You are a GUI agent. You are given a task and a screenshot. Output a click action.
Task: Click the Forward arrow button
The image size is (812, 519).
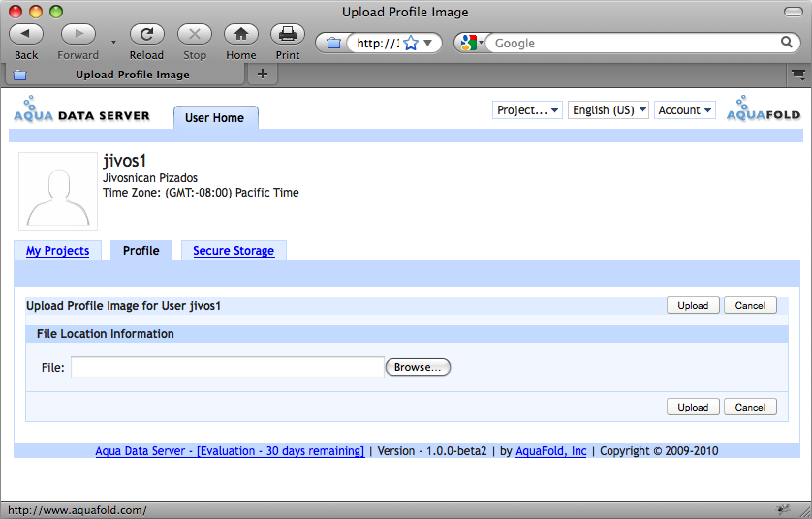pos(78,34)
